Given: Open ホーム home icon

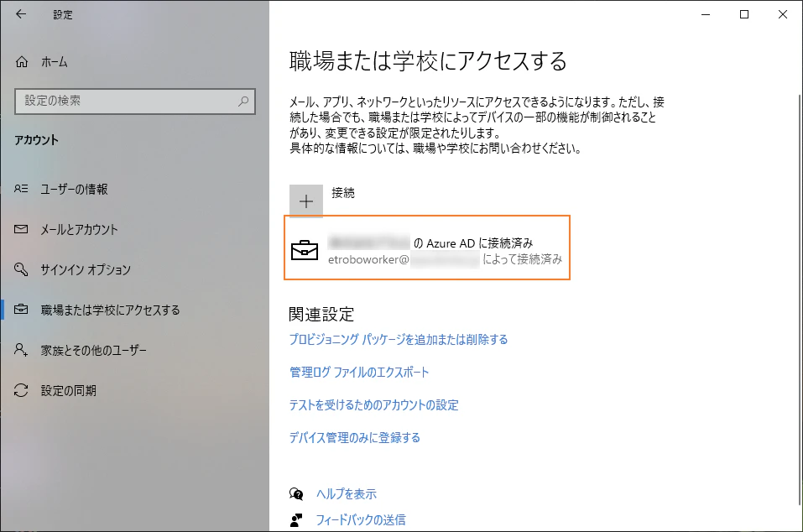Looking at the screenshot, I should (22, 62).
